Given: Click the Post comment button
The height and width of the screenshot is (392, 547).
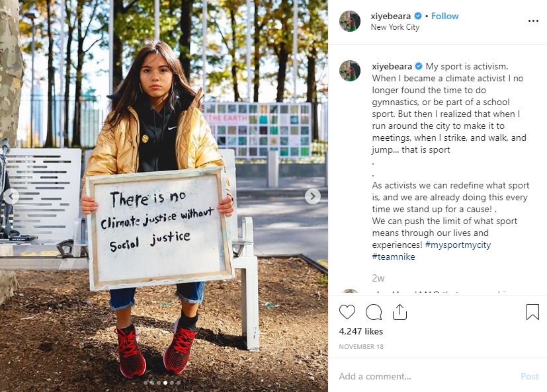Looking at the screenshot, I should point(530,376).
